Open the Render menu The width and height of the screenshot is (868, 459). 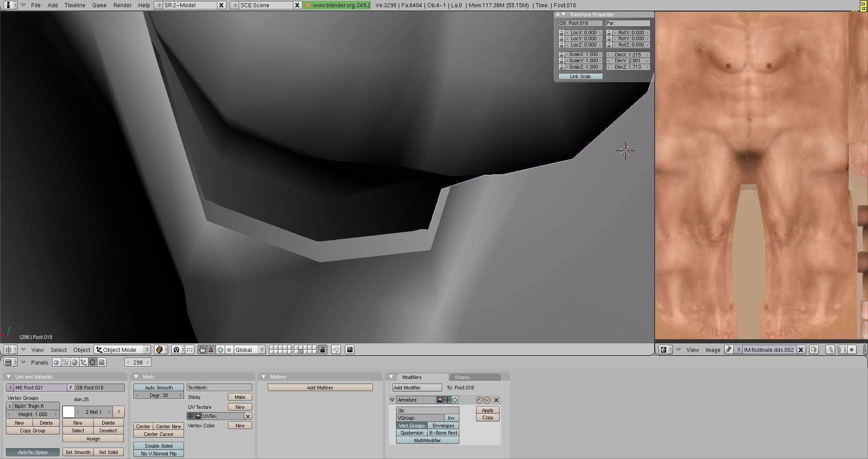(123, 5)
